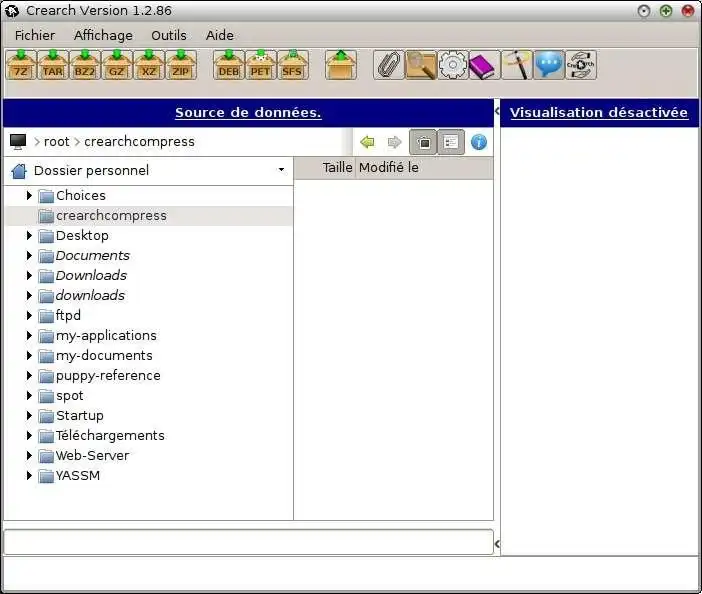Screen dimensions: 702x594
Task: Open the Dossier personnel dropdown
Action: click(148, 171)
